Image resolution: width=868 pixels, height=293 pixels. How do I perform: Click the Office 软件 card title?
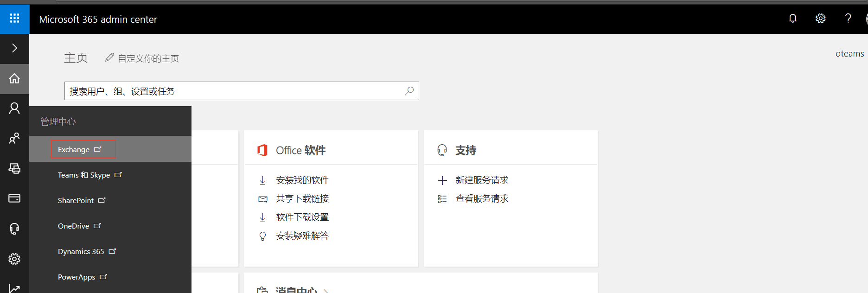pos(301,150)
